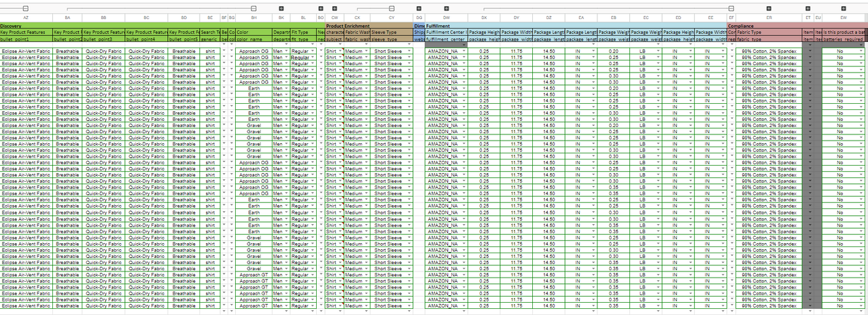The width and height of the screenshot is (868, 315).
Task: Select column BB header
Action: [x=103, y=18]
